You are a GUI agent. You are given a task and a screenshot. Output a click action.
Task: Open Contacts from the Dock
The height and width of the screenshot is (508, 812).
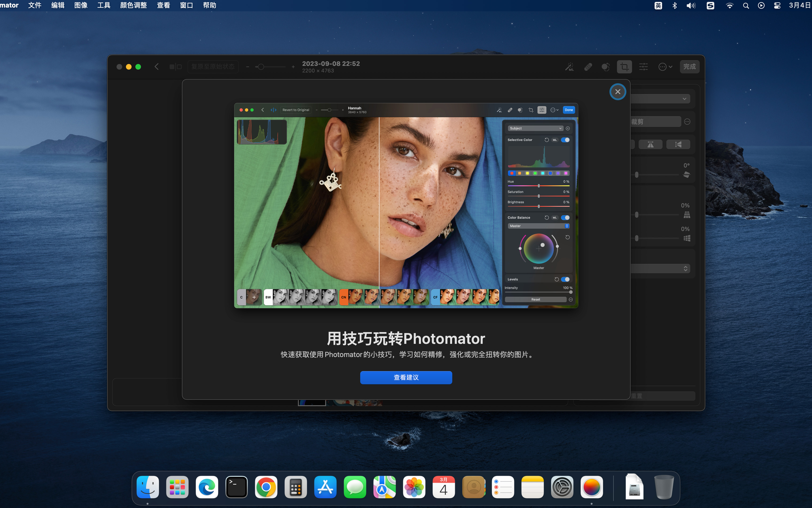pos(473,487)
